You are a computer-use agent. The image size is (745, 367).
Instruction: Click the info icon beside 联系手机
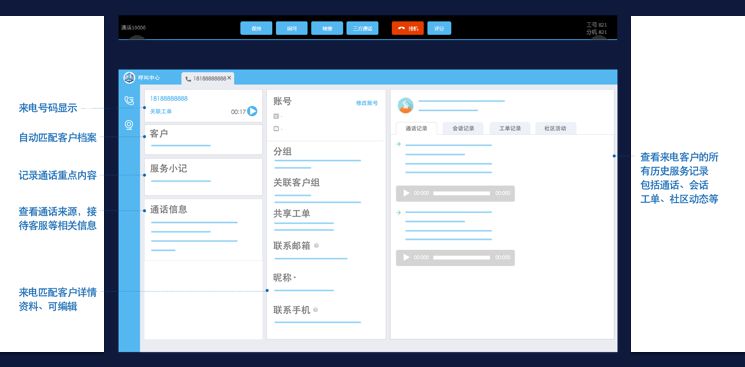(x=315, y=310)
